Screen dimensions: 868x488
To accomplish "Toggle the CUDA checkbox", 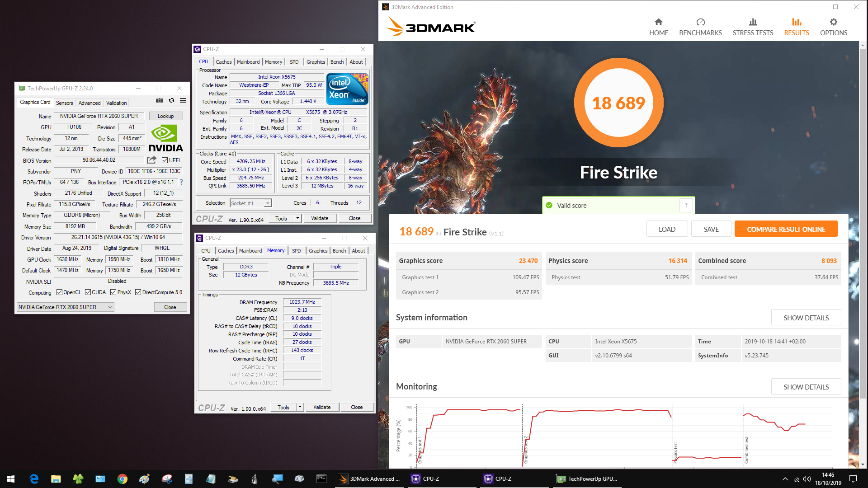I will click(88, 292).
